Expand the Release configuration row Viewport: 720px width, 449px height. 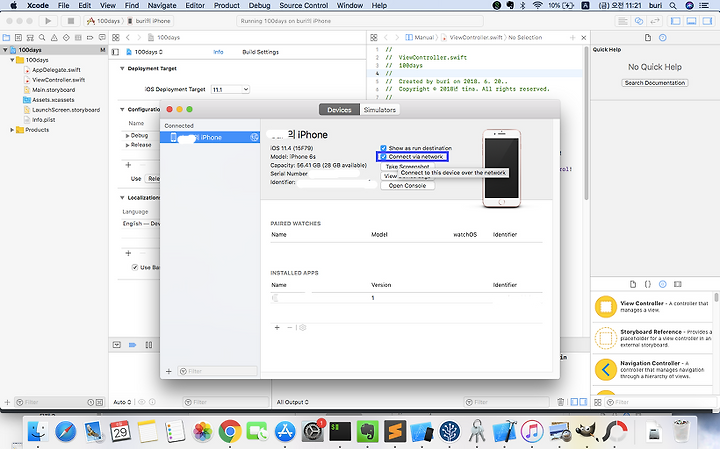(x=127, y=145)
